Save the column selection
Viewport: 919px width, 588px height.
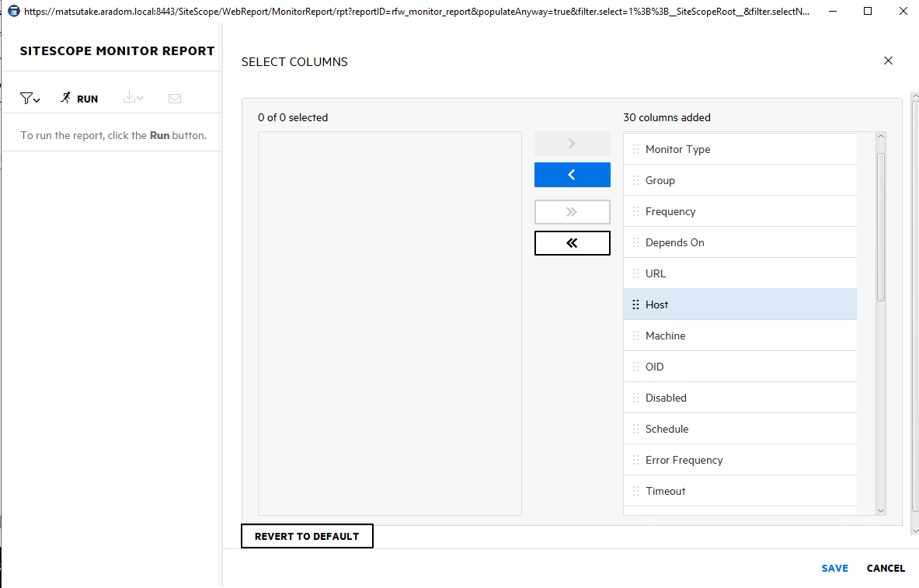coord(834,568)
